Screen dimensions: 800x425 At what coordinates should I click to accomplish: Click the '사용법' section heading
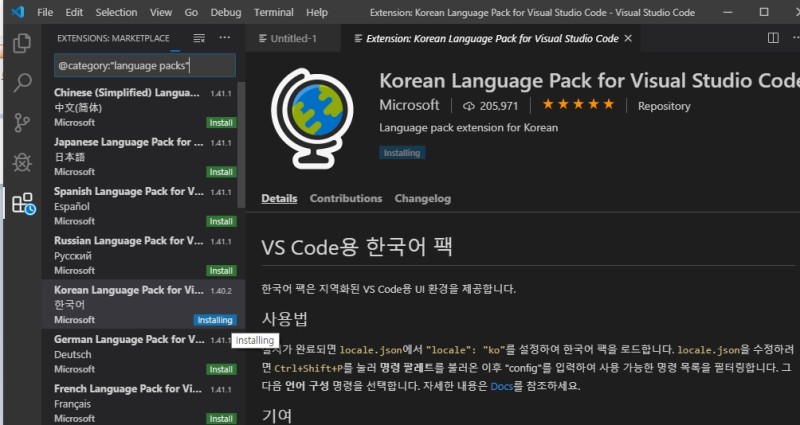pos(285,319)
